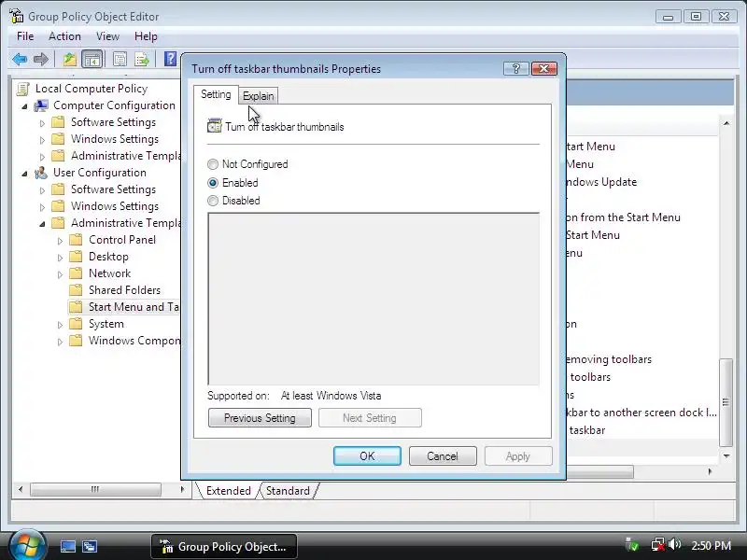Click the settings list vertical scrollbar thumb
This screenshot has width=747, height=560.
click(x=726, y=402)
